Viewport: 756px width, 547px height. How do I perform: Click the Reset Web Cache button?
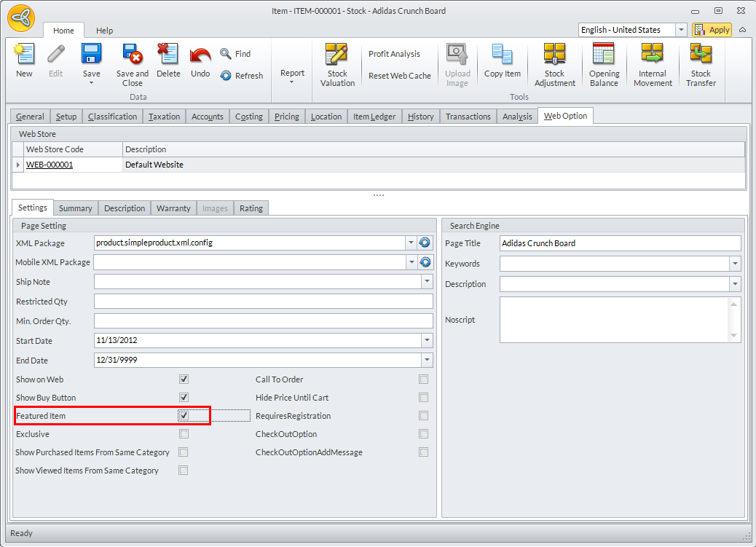click(x=399, y=76)
